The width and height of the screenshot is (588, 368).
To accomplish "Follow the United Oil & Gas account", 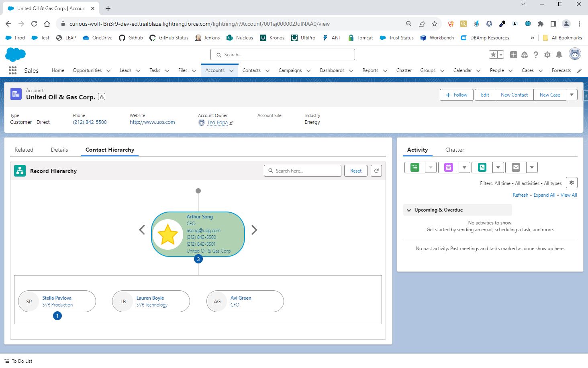I will coord(456,95).
